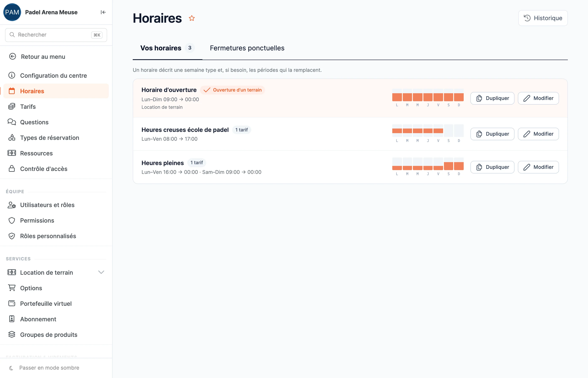Viewport: 588px width, 378px height.
Task: Click the PAM avatar logo
Action: pyautogui.click(x=12, y=12)
